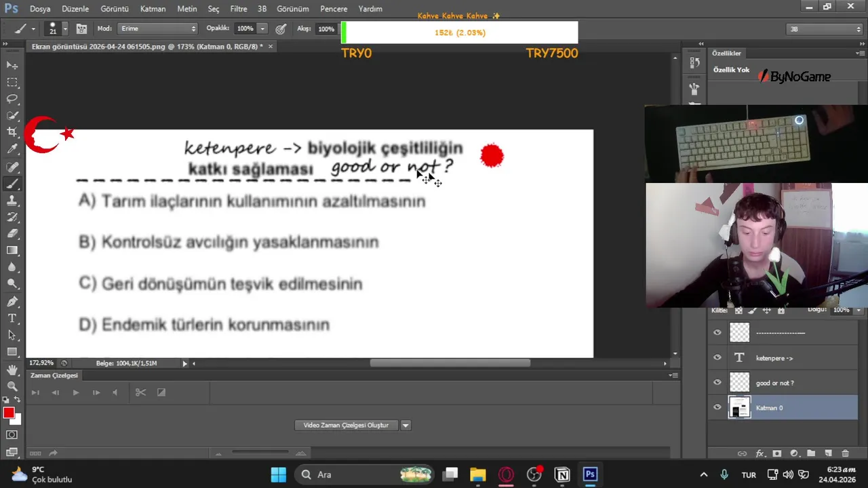The height and width of the screenshot is (488, 868).
Task: Select the Clone Stamp tool
Action: coord(12,201)
